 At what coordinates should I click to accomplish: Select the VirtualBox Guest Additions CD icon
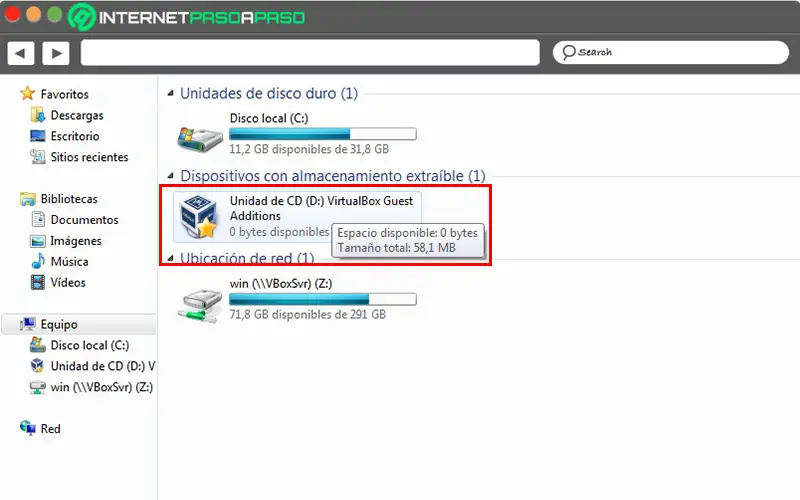[x=199, y=217]
